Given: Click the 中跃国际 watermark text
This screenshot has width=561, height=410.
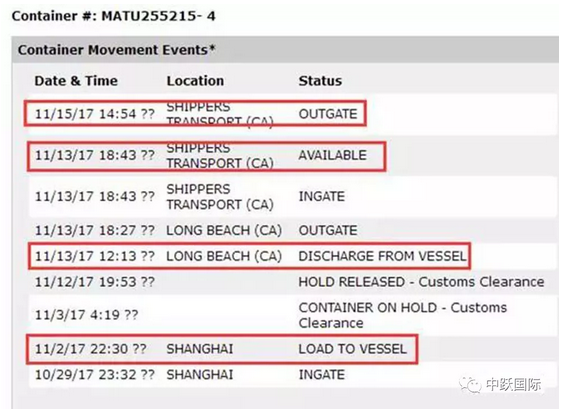Looking at the screenshot, I should [x=513, y=385].
